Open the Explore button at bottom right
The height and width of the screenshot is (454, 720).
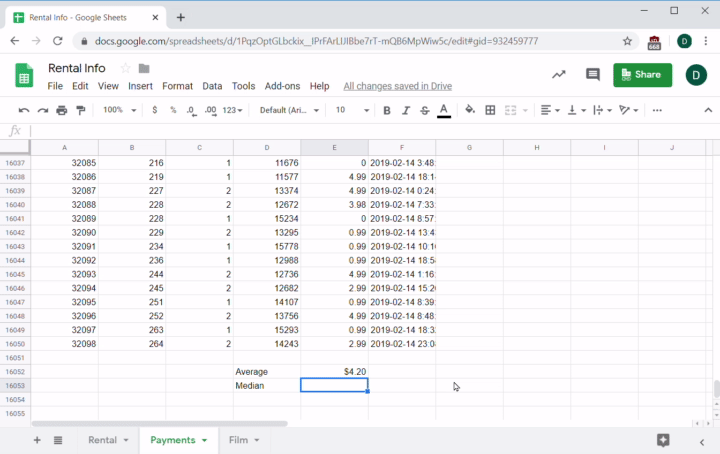662,440
